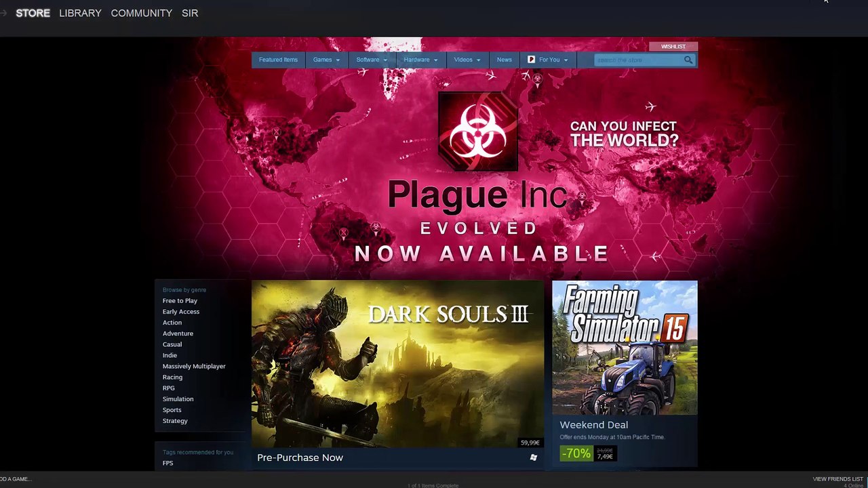Image resolution: width=868 pixels, height=488 pixels.
Task: Open the Sports genre
Action: (x=172, y=410)
